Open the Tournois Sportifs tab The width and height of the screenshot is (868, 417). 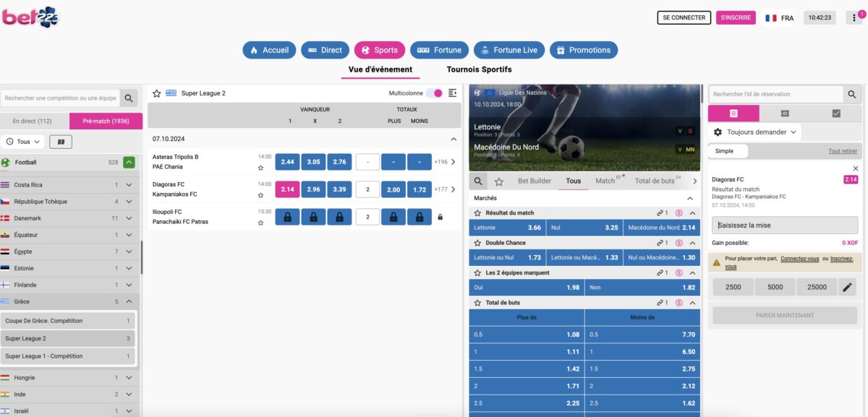click(479, 69)
